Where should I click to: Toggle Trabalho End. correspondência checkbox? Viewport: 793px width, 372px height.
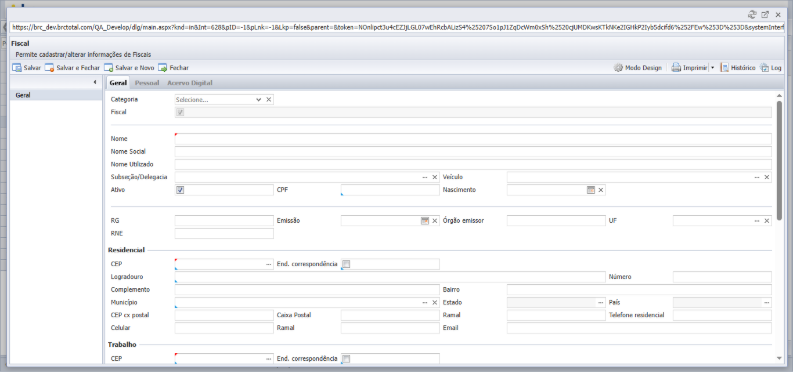(346, 359)
